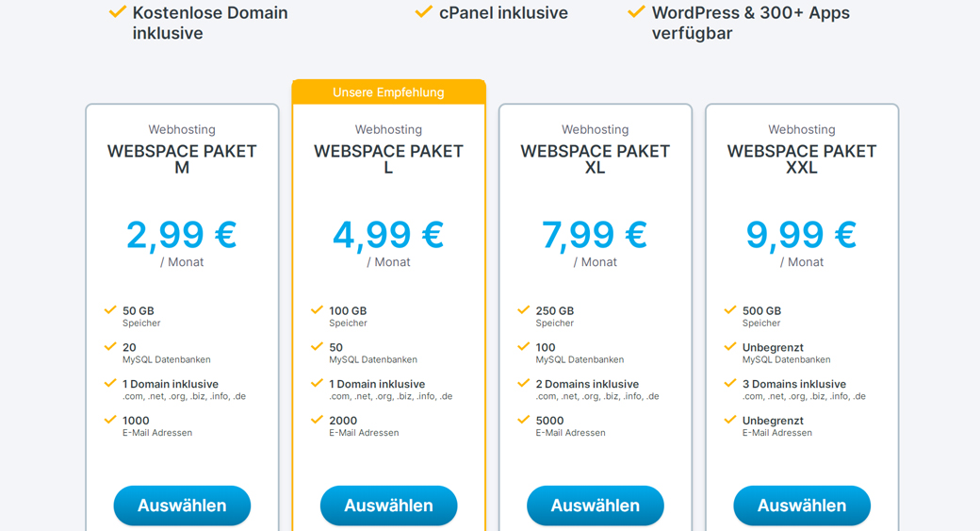Click the checkmark next to 3 Domains inklusive
The image size is (980, 531).
tap(730, 383)
